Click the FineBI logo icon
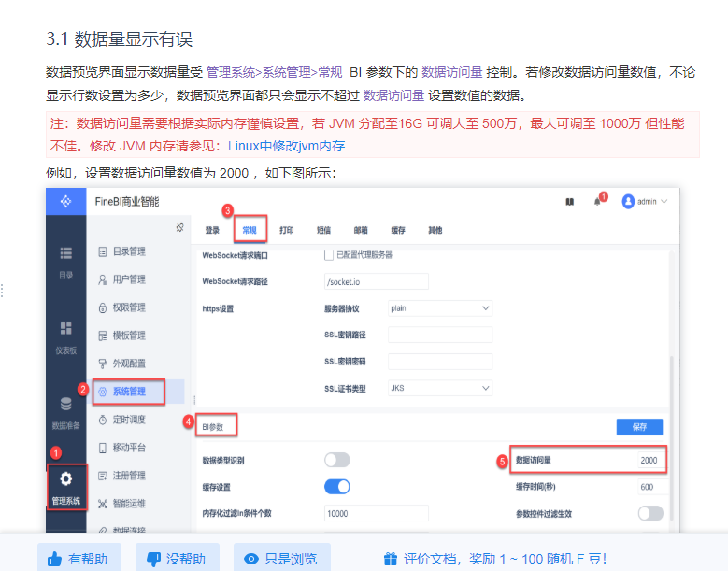Screen dimensions: 728x571 [x=66, y=202]
